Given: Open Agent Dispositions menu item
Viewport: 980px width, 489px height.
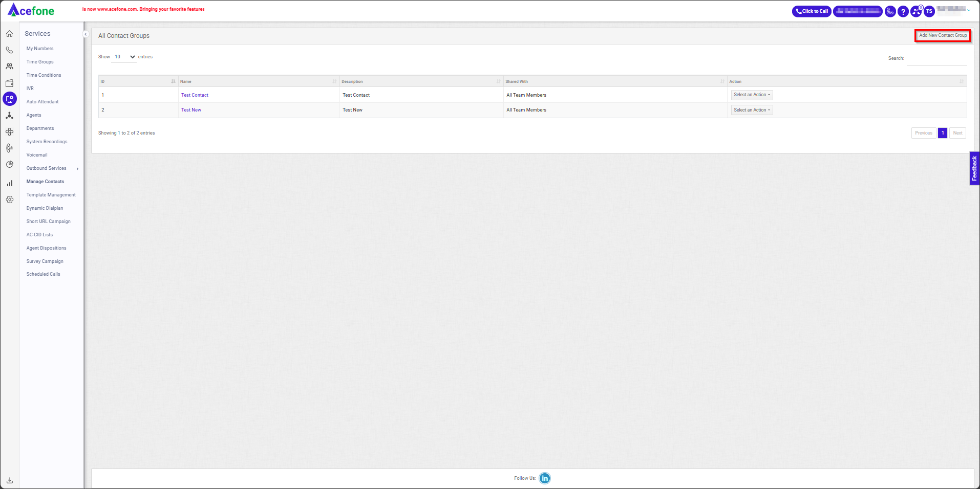Looking at the screenshot, I should click(x=46, y=248).
